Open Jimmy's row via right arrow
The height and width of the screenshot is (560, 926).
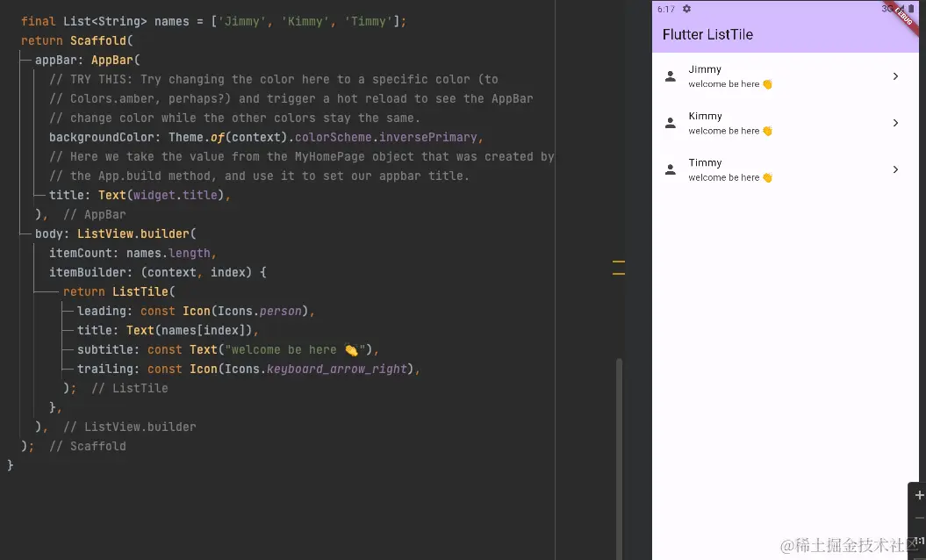coord(895,76)
